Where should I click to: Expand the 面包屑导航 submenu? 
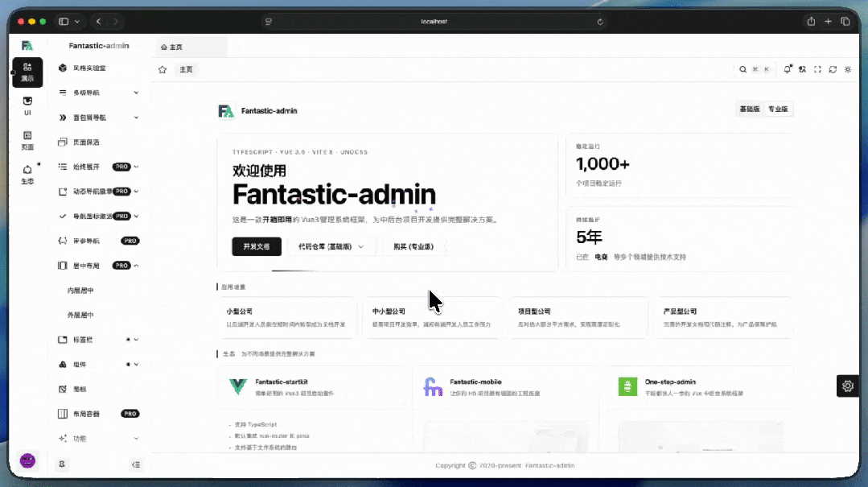(98, 118)
